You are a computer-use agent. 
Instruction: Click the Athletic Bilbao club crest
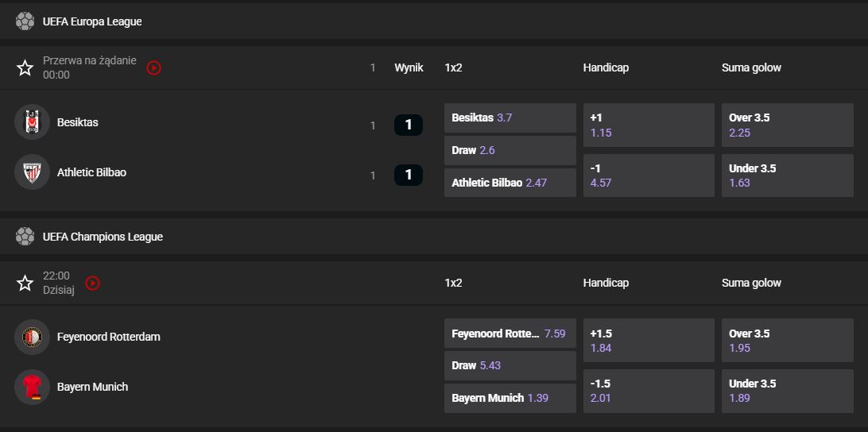(32, 172)
